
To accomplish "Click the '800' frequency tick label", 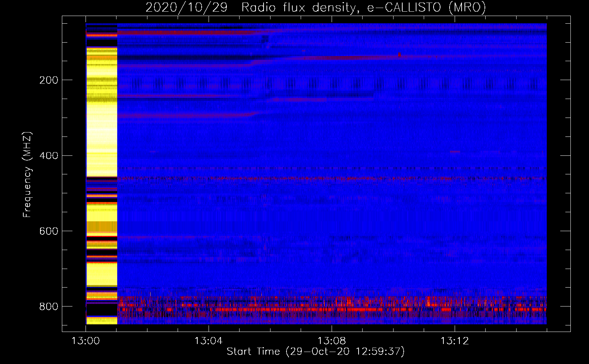I will 48,306.
